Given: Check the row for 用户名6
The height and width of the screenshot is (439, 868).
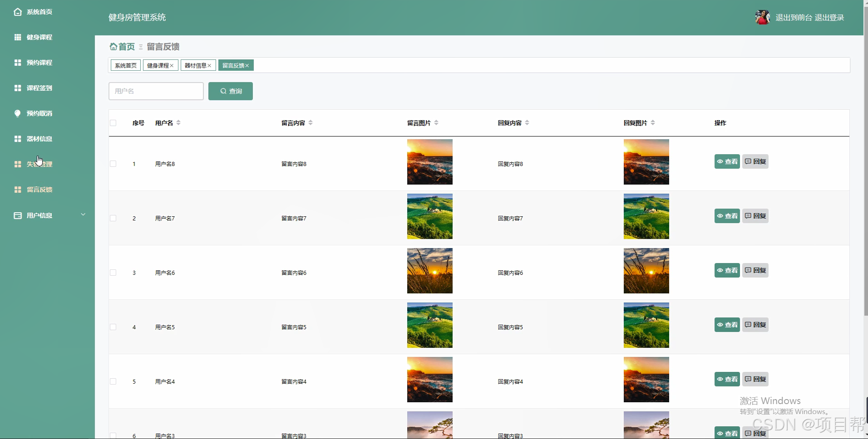Looking at the screenshot, I should pyautogui.click(x=113, y=273).
